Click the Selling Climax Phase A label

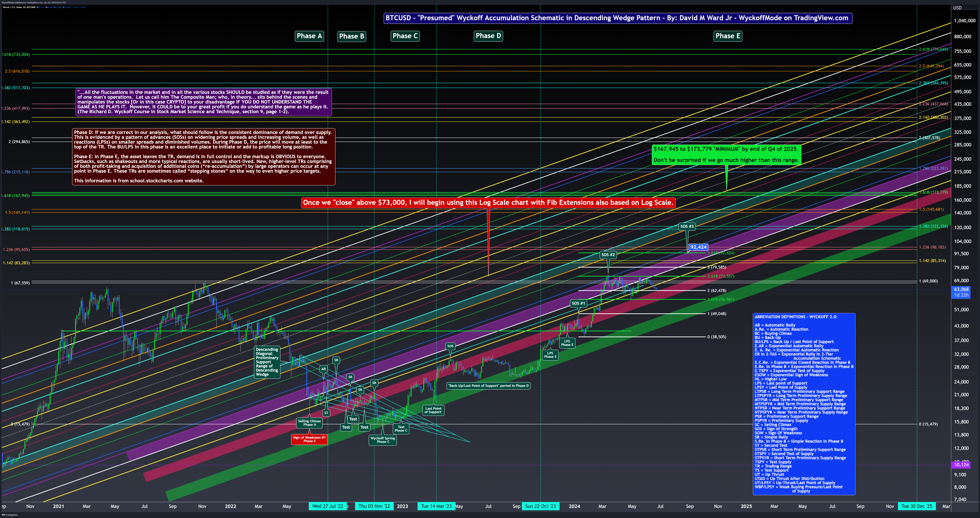309,423
